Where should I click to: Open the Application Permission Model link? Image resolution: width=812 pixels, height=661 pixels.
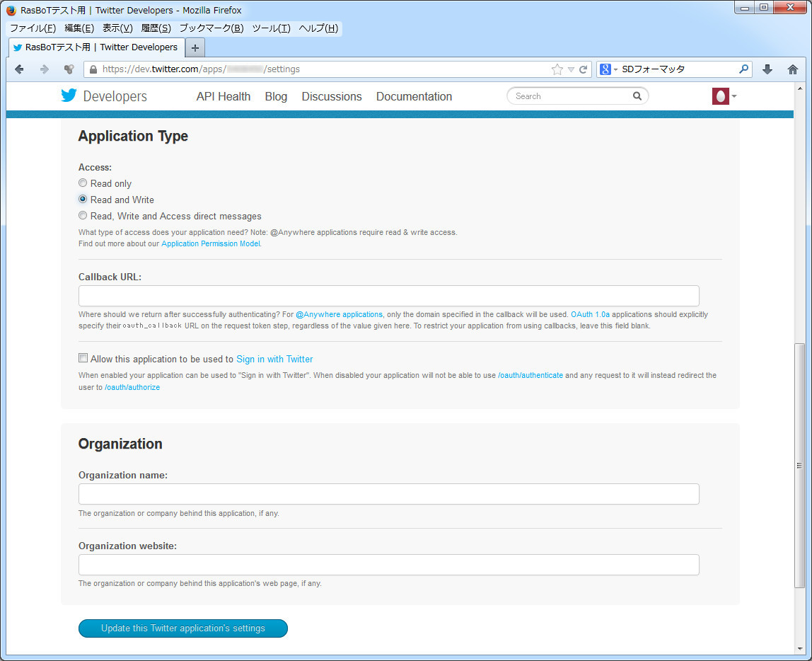pyautogui.click(x=211, y=243)
